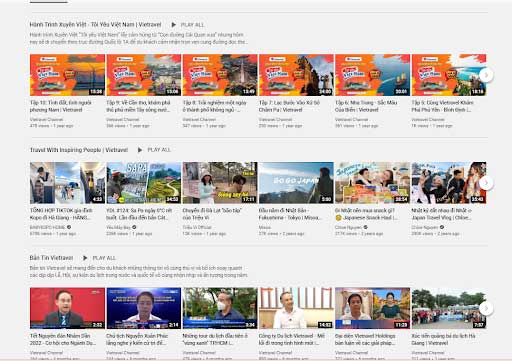Click title of Tập 5 Phú Yên video
Image resolution: width=512 pixels, height=361 pixels.
(442, 106)
